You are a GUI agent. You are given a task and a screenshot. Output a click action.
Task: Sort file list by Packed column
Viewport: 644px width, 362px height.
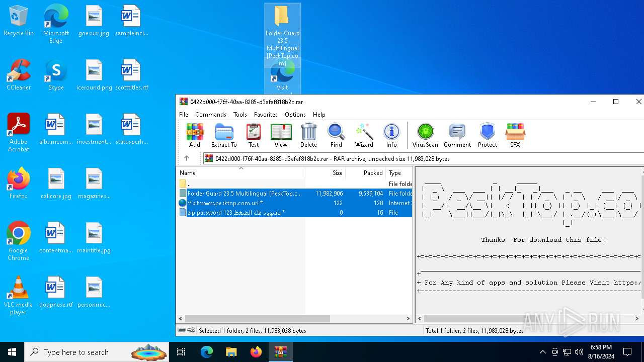365,172
